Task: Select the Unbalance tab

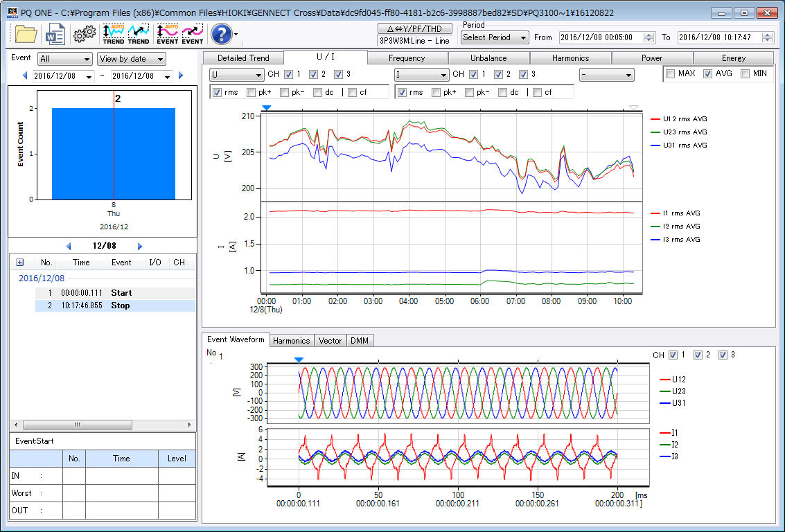Action: click(x=488, y=58)
